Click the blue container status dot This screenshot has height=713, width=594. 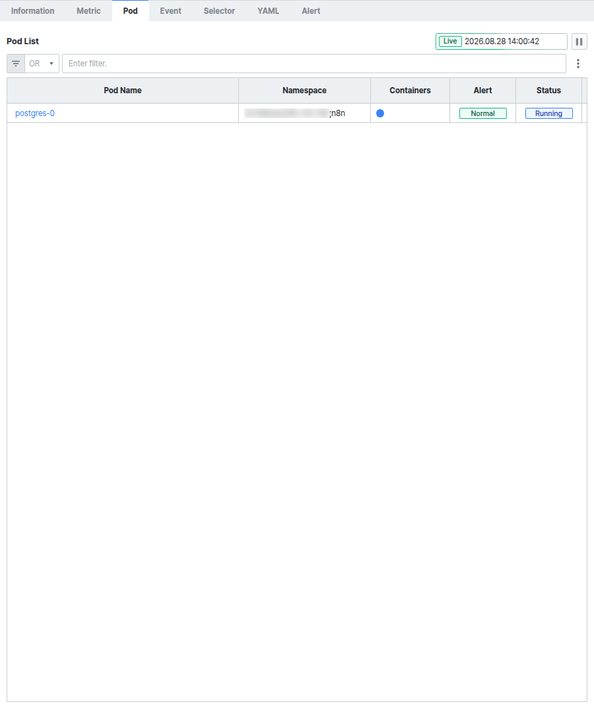pyautogui.click(x=380, y=113)
